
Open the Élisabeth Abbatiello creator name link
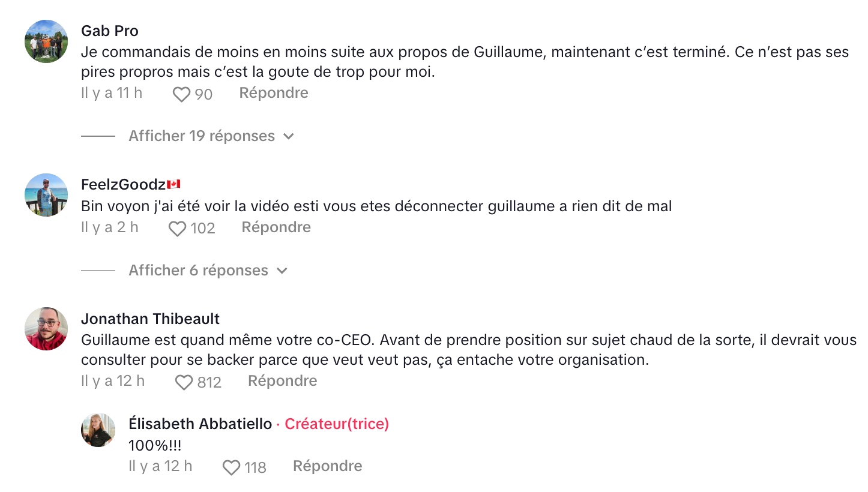click(200, 424)
